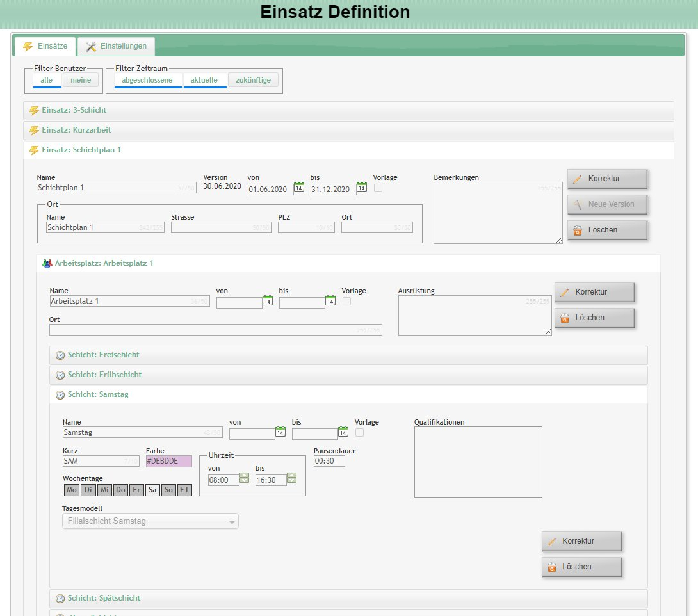Open the Einsätze tab
The width and height of the screenshot is (698, 616).
(45, 46)
